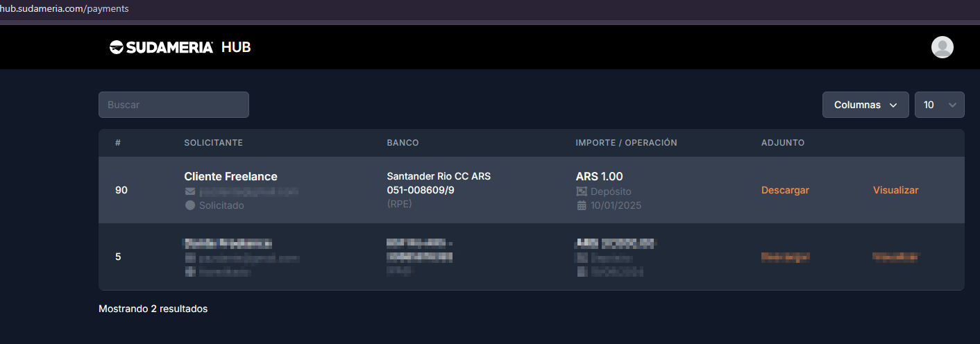Click the calendar icon beside 10/01/2025
Screen dimensions: 980x344
pyautogui.click(x=582, y=205)
